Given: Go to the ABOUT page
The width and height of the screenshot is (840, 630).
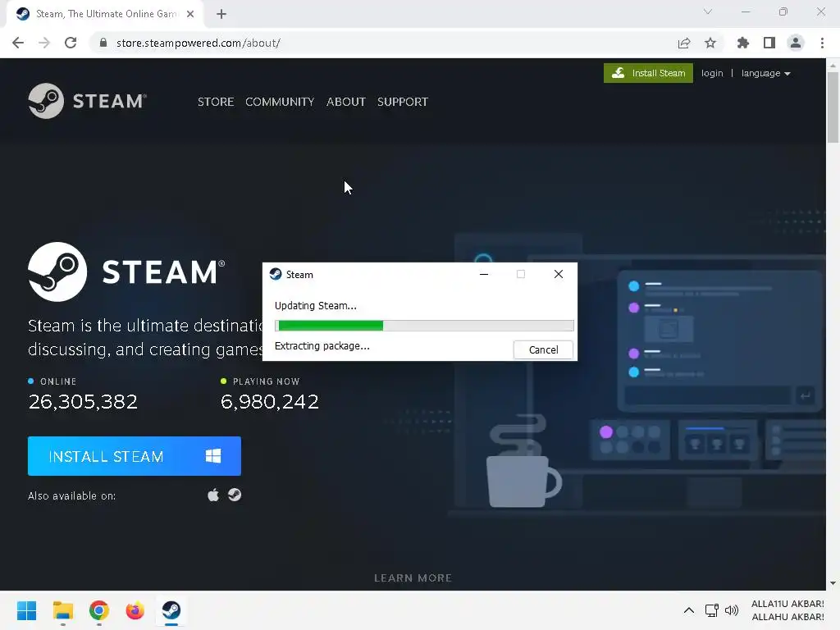Looking at the screenshot, I should point(345,102).
